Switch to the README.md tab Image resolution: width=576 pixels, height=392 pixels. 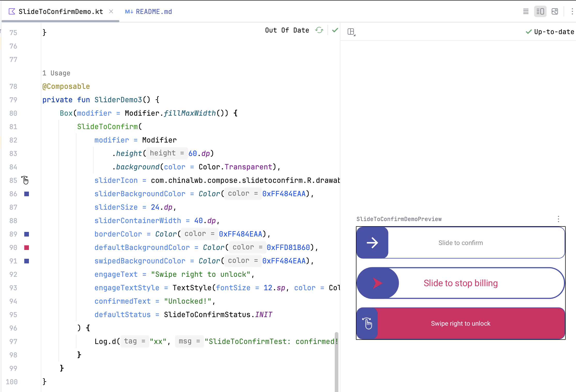149,12
